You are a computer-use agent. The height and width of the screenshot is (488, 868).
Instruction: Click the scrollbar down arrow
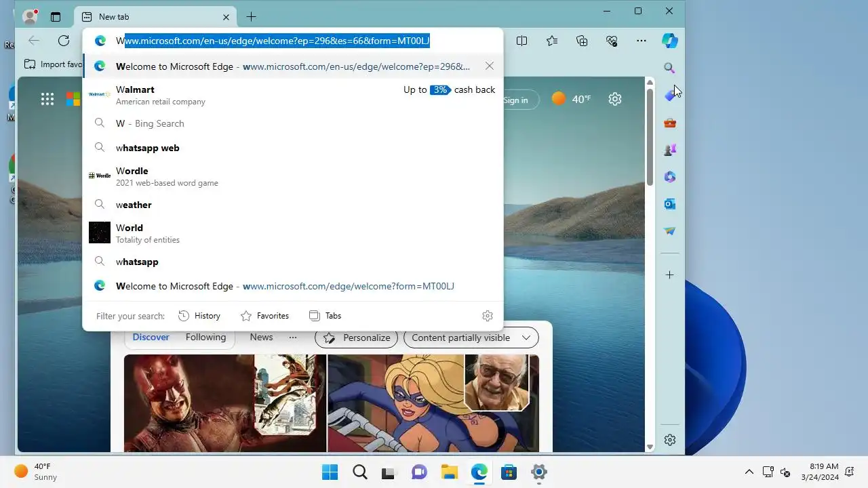pyautogui.click(x=650, y=447)
